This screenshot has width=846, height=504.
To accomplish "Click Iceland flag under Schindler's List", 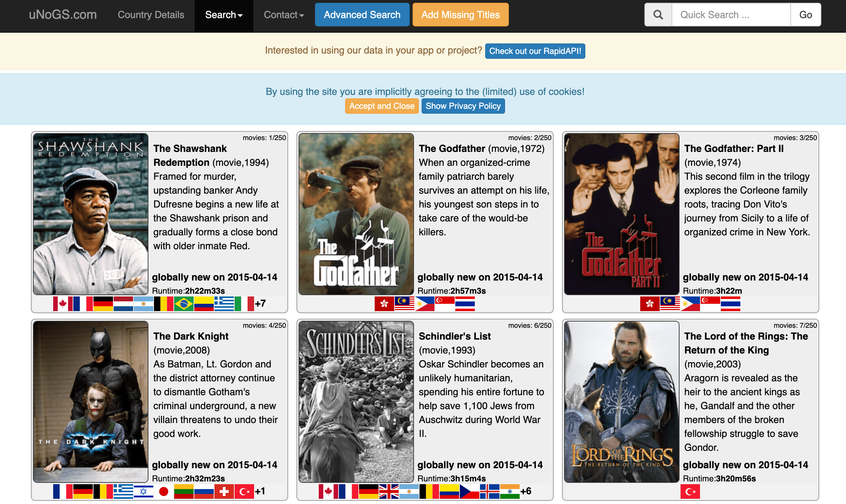I will [490, 491].
